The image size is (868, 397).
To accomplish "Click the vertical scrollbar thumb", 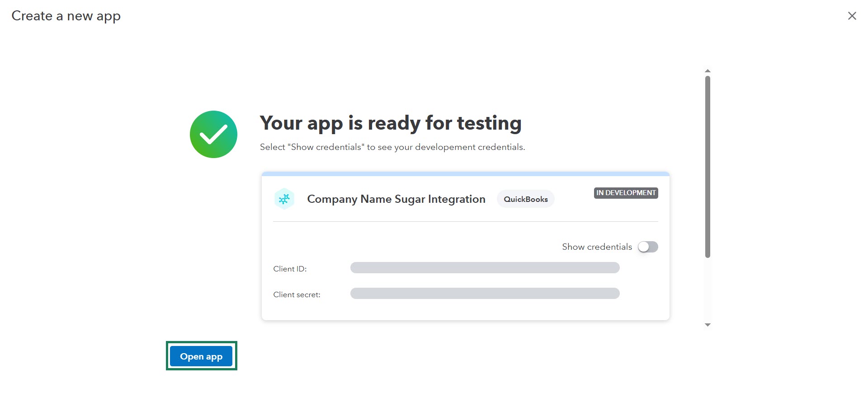I will point(708,167).
